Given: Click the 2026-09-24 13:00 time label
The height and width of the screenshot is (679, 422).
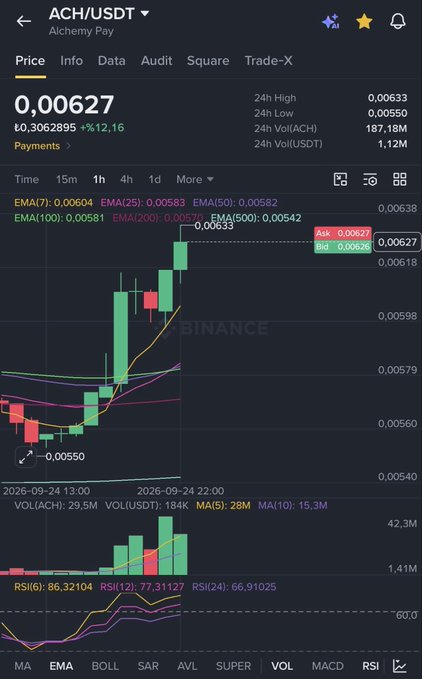Looking at the screenshot, I should [x=46, y=491].
